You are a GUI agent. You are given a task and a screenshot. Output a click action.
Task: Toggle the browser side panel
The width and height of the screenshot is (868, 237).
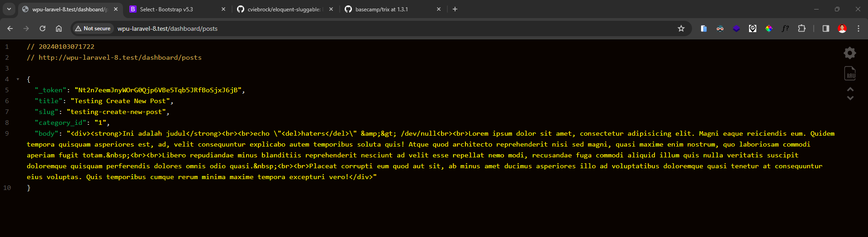825,28
